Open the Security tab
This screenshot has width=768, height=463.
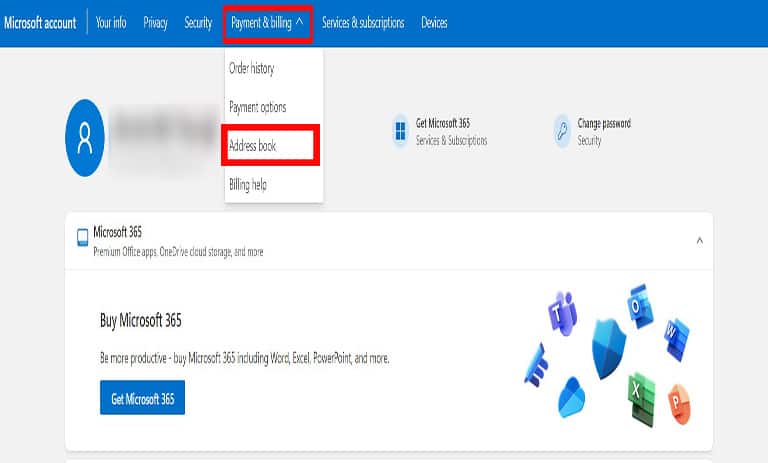(198, 23)
